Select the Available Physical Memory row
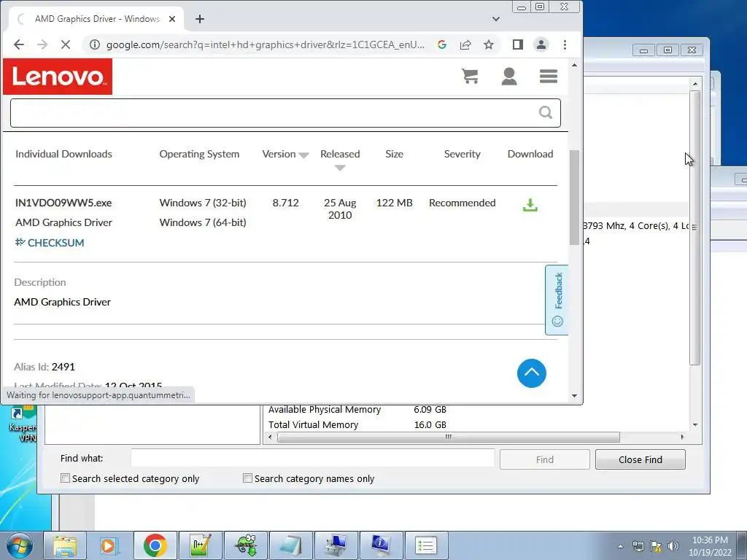 pyautogui.click(x=357, y=410)
